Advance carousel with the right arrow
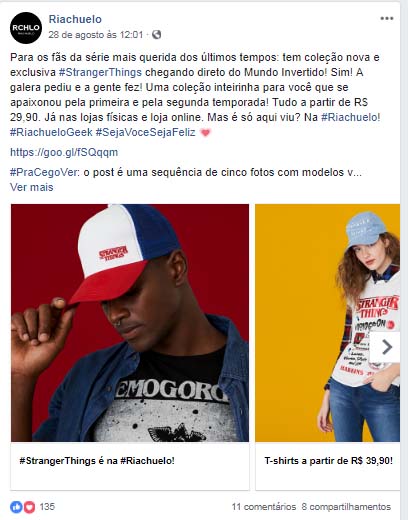 (x=386, y=347)
